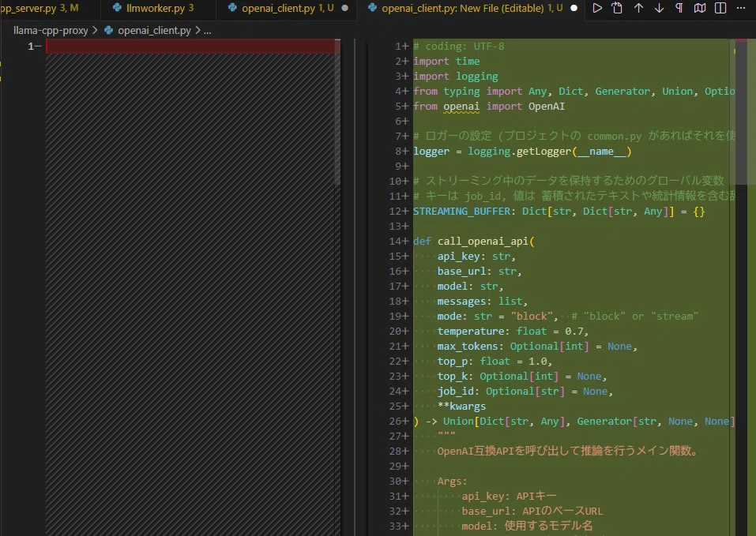
Task: Click line number 26+ in right pane
Action: [399, 421]
